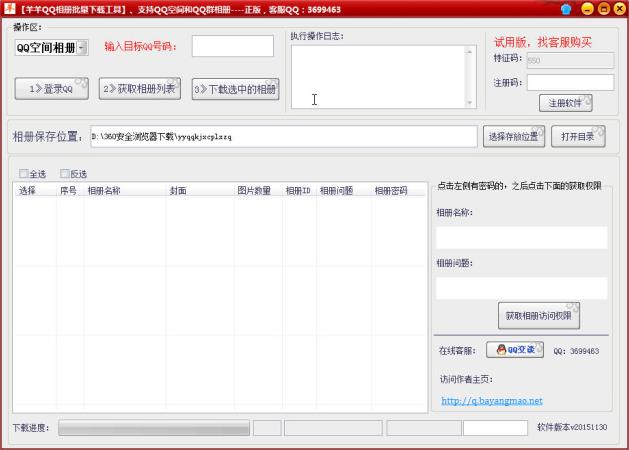Click the 相册名称 column header

pyautogui.click(x=104, y=190)
